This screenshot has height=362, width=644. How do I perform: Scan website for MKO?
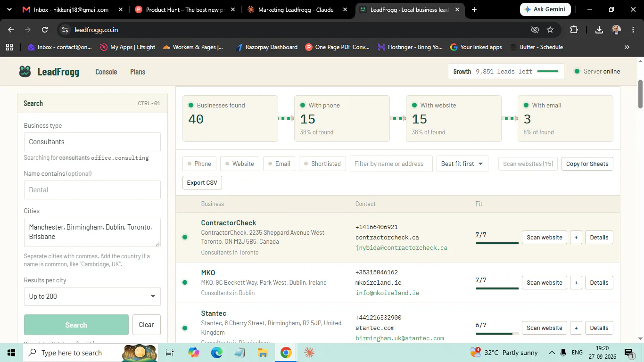click(545, 283)
